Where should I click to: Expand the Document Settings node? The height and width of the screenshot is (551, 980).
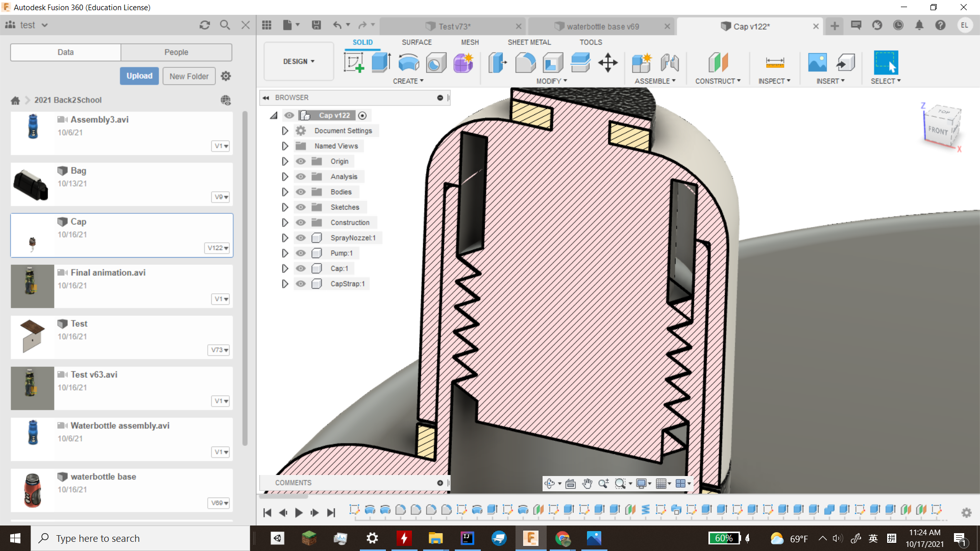pos(285,131)
